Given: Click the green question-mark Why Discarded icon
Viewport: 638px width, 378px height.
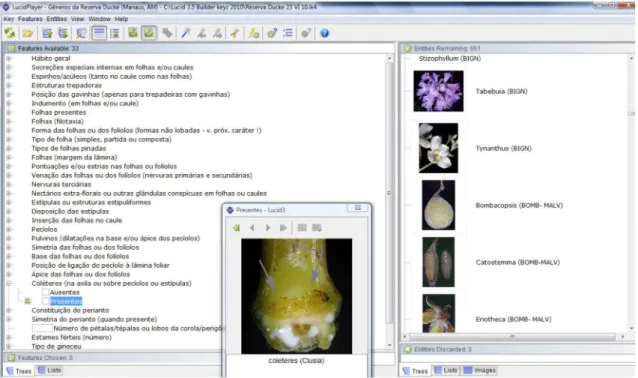Looking at the screenshot, I should tap(272, 33).
